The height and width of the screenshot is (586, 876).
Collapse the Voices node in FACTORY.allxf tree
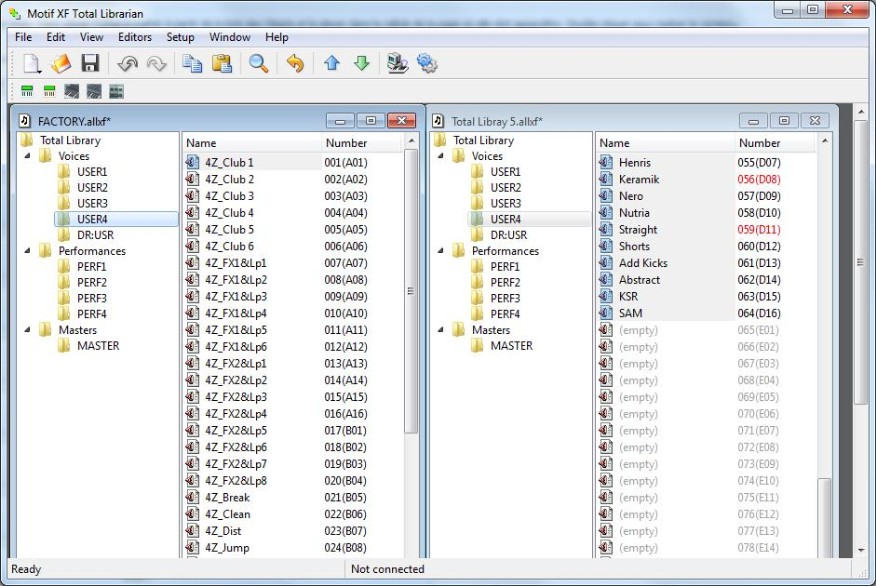click(27, 156)
